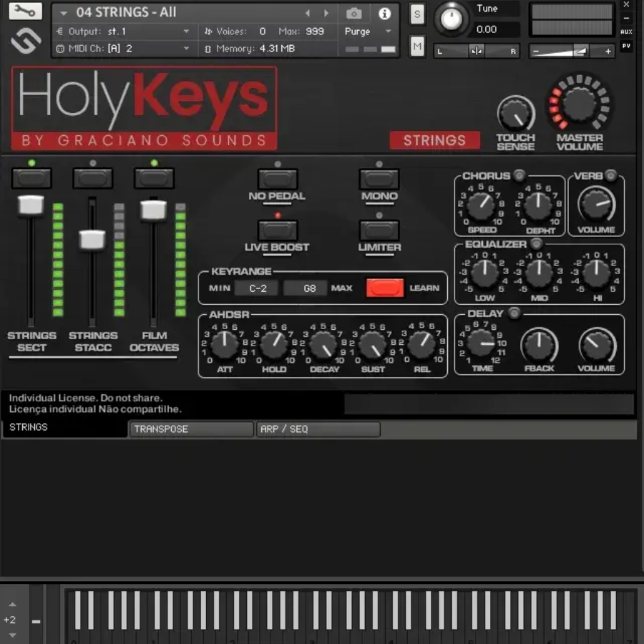Click the Delay Time knob
This screenshot has width=644, height=644.
[481, 343]
